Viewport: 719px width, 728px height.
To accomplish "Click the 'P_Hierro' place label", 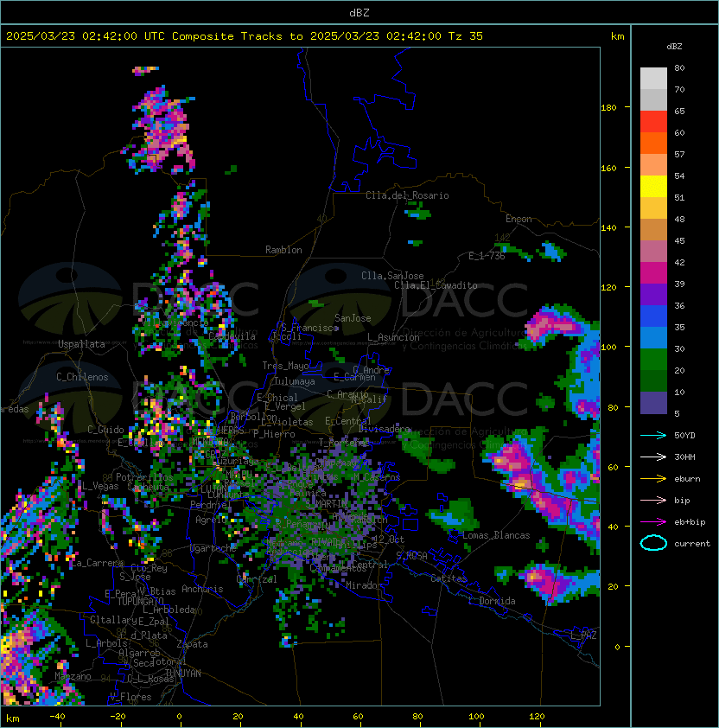I will coord(274,434).
